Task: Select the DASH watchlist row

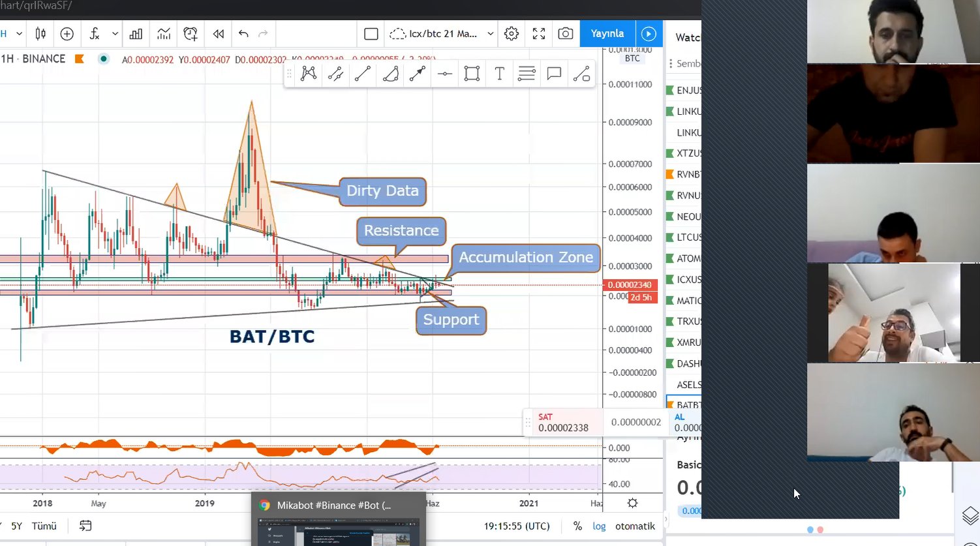Action: [684, 363]
